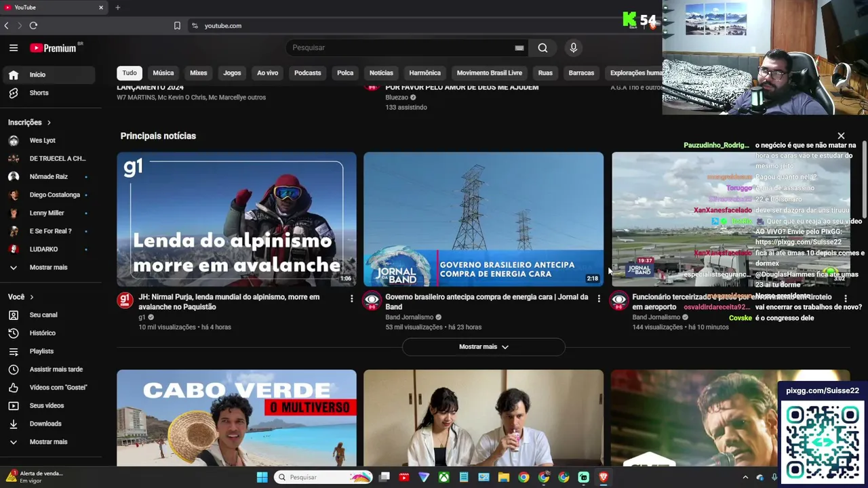Screen dimensions: 868x488
Task: Open a new browser tab
Action: pos(117,7)
